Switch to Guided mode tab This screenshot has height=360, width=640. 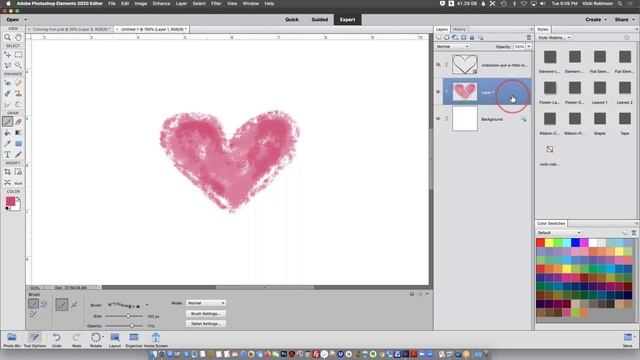tap(320, 20)
